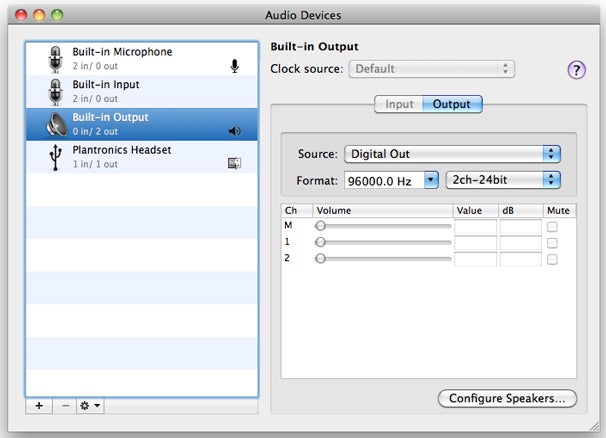Switch to the Input tab
The image size is (606, 438).
click(399, 104)
